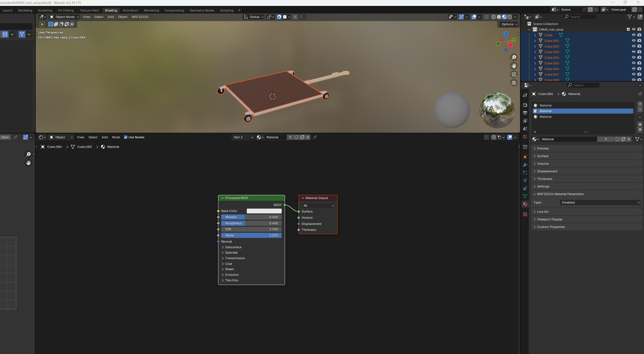644x354 pixels.
Task: Select rendered viewport shading sphere icon
Action: [510, 17]
